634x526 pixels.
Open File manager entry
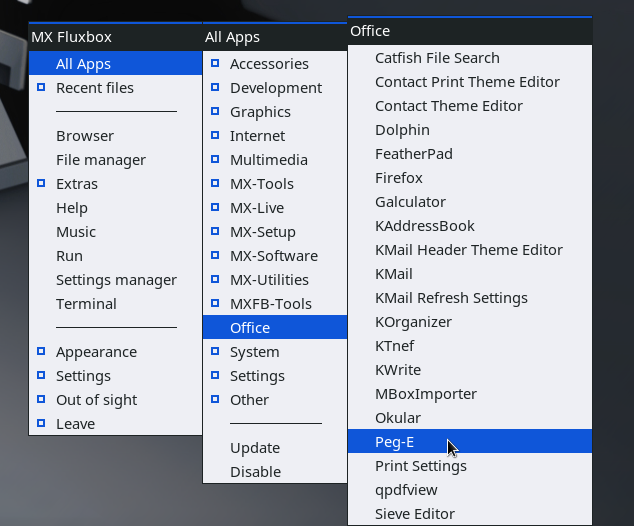click(115, 160)
